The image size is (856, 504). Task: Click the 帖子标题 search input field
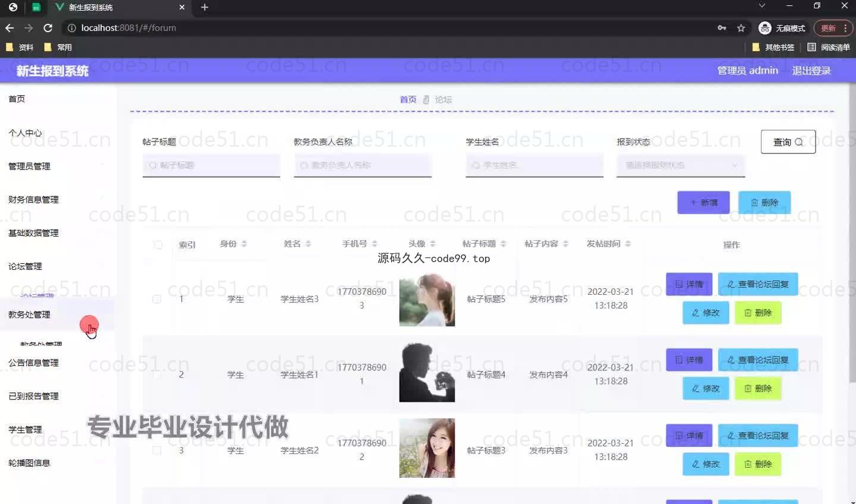(211, 165)
